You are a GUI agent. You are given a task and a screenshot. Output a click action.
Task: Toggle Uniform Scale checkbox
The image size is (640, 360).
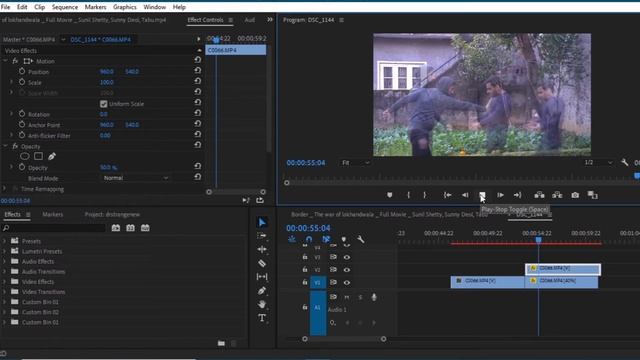[x=104, y=104]
